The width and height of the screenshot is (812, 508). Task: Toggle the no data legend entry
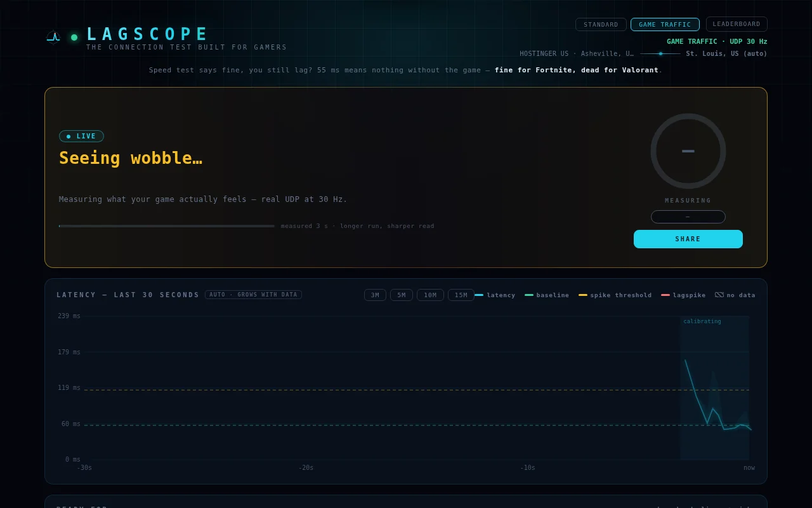pyautogui.click(x=735, y=295)
